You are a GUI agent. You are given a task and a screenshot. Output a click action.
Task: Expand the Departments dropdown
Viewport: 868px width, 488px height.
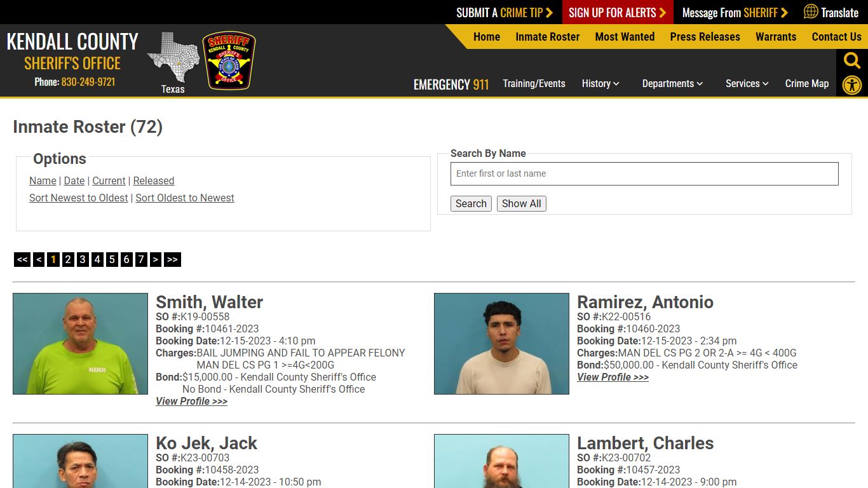click(x=672, y=83)
